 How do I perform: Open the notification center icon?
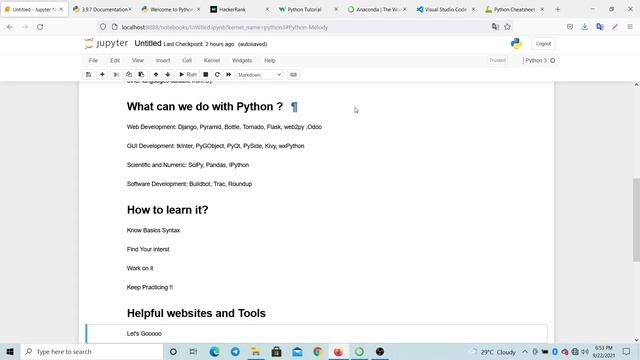[627, 351]
